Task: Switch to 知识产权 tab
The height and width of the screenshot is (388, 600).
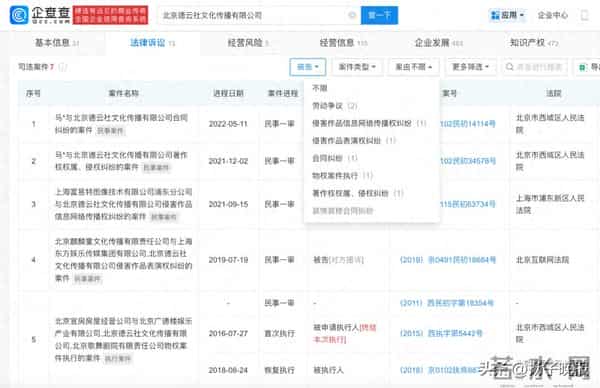Action: pyautogui.click(x=534, y=43)
